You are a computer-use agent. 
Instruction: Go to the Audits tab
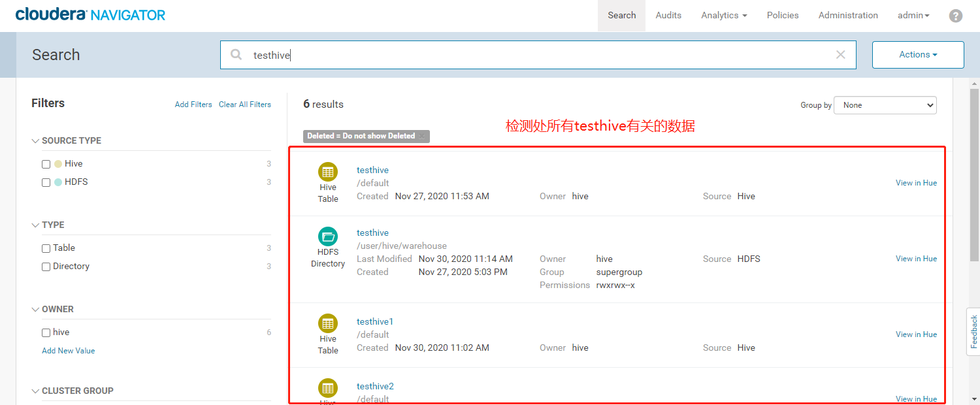(668, 15)
